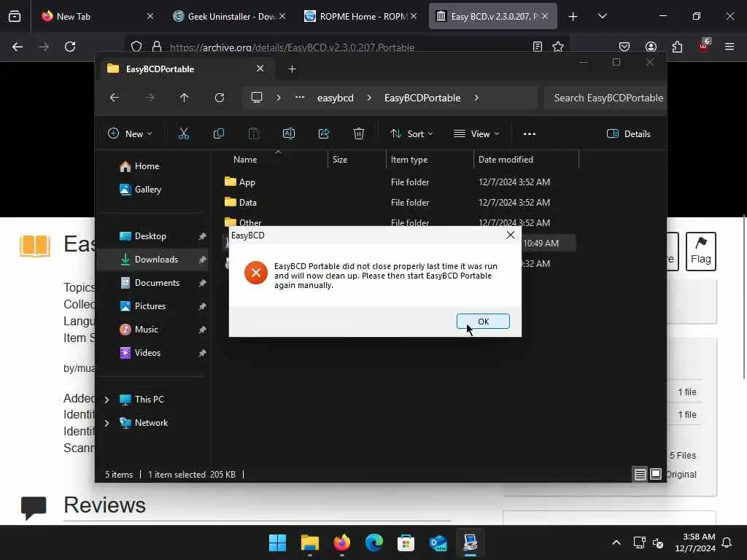Click the Rename icon in Explorer toolbar
The image size is (747, 560).
[x=289, y=134]
